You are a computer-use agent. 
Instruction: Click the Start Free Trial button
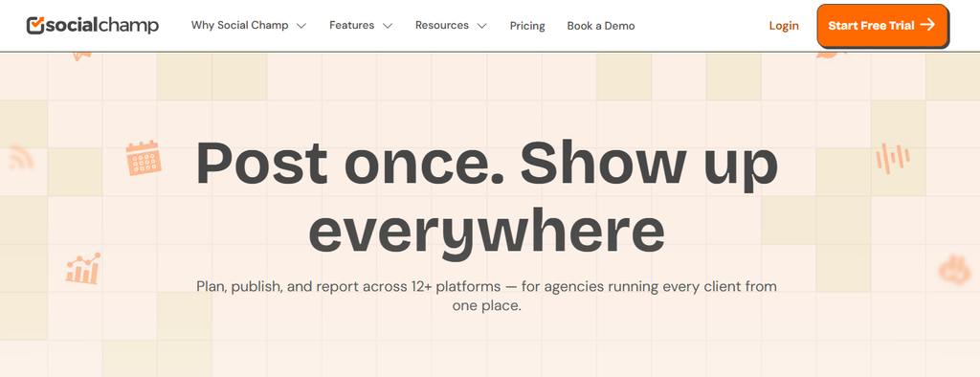882,26
